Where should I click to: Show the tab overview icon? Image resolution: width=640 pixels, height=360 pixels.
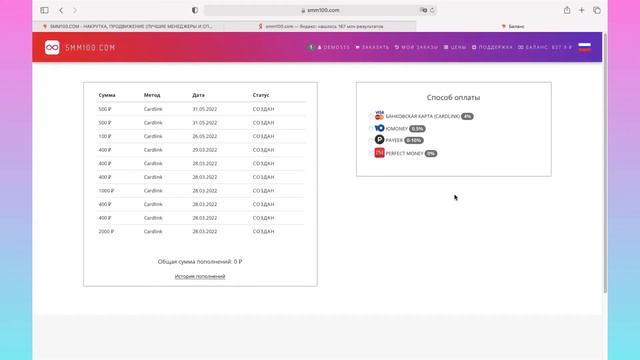pos(597,10)
